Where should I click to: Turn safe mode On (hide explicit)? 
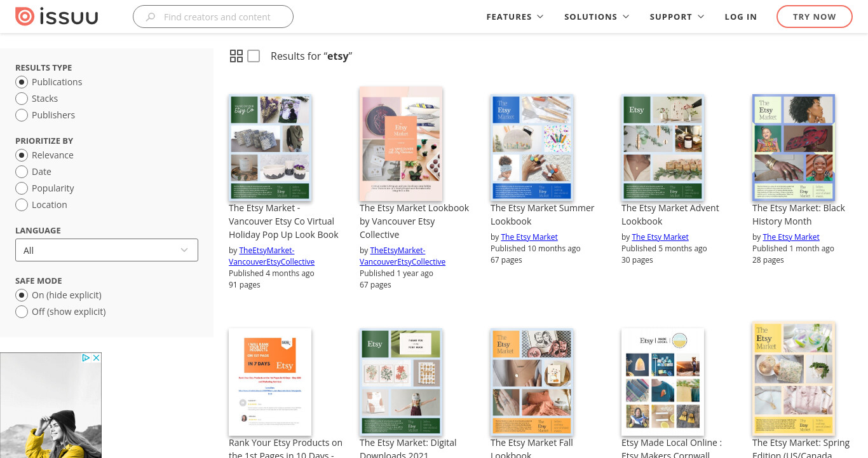[22, 295]
